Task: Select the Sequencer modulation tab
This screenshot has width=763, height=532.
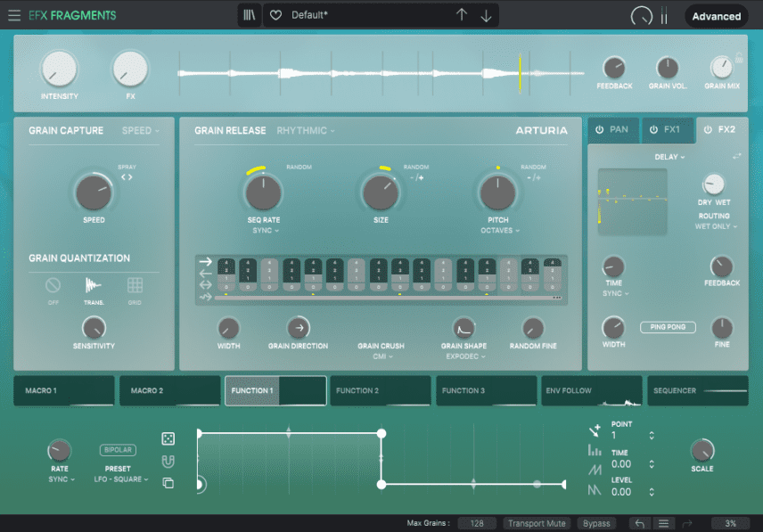Action: [698, 390]
